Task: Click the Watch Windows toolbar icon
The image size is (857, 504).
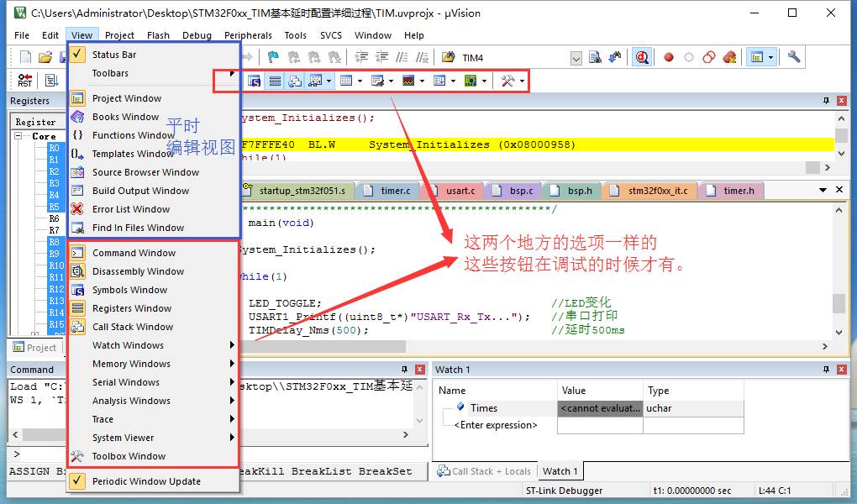Action: [315, 81]
